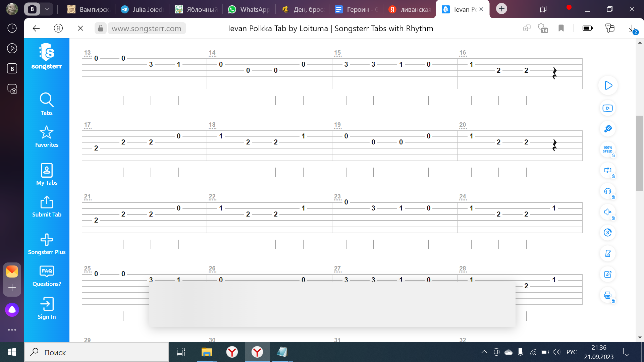Click the Songsterr logo

(x=47, y=56)
